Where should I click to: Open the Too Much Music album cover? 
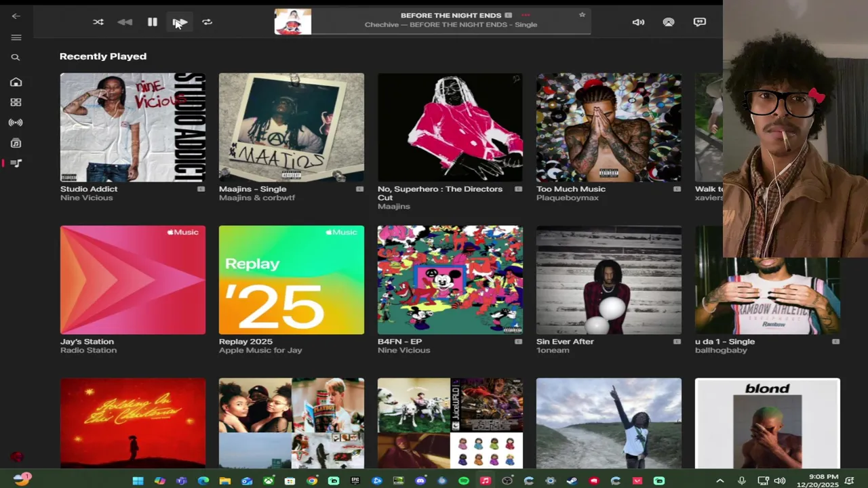609,127
